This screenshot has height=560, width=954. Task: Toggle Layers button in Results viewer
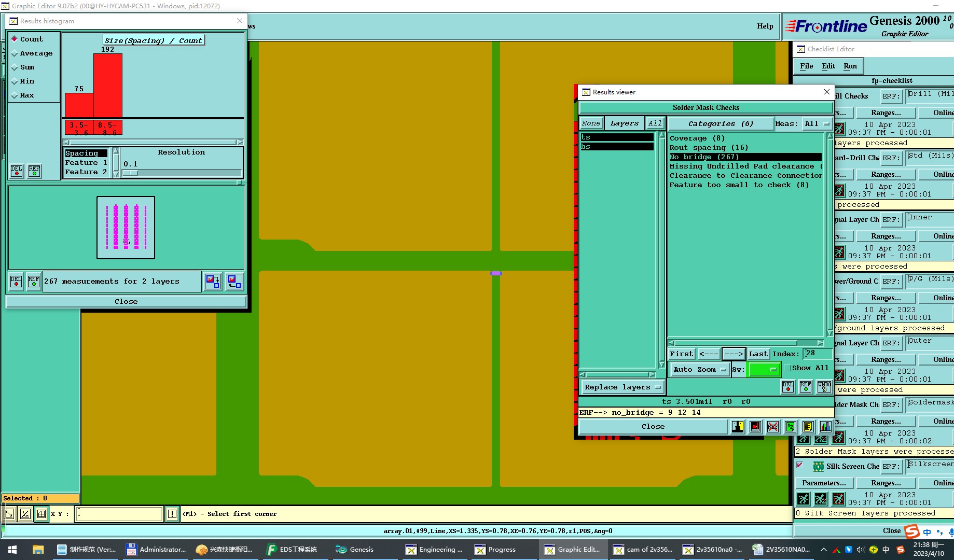pyautogui.click(x=624, y=123)
